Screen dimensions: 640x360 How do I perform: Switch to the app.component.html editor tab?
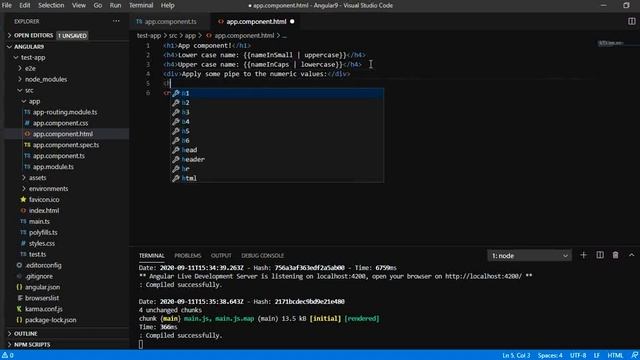256,22
